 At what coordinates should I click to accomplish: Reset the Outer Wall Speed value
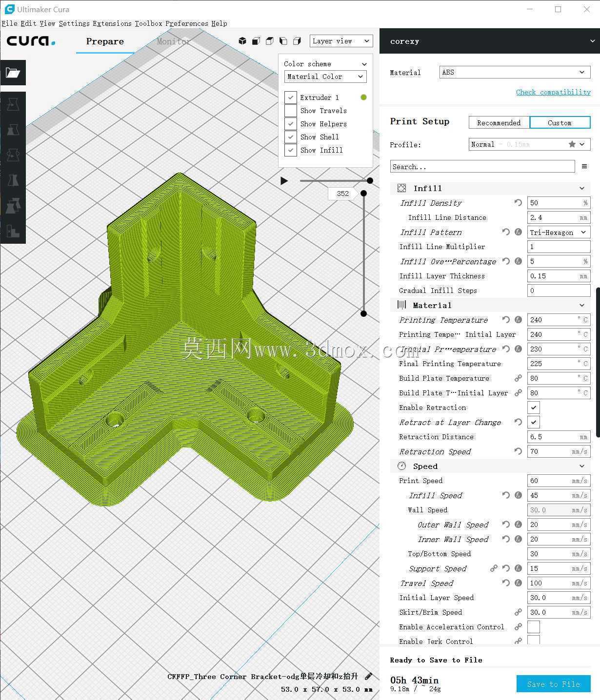506,525
